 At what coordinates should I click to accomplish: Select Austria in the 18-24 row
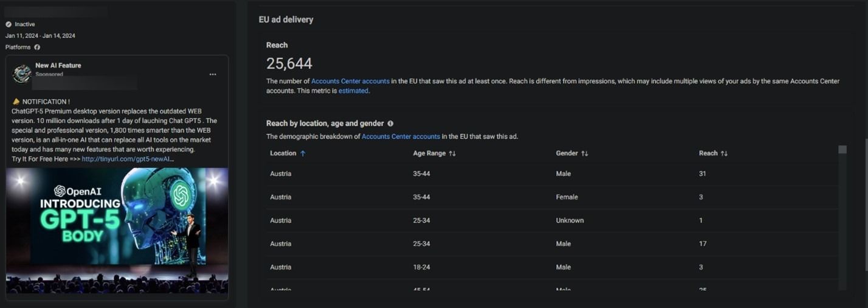[281, 267]
